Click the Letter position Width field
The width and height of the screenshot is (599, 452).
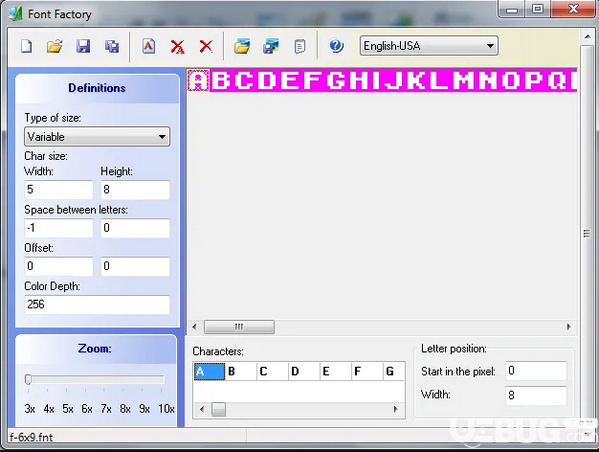(536, 395)
